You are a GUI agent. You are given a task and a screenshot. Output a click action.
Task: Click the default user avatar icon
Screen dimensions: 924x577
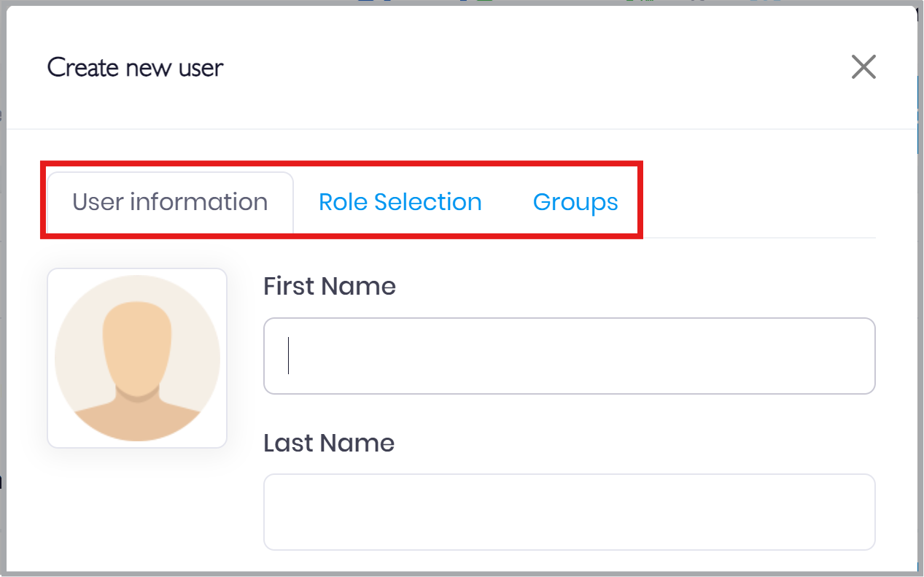(x=137, y=358)
